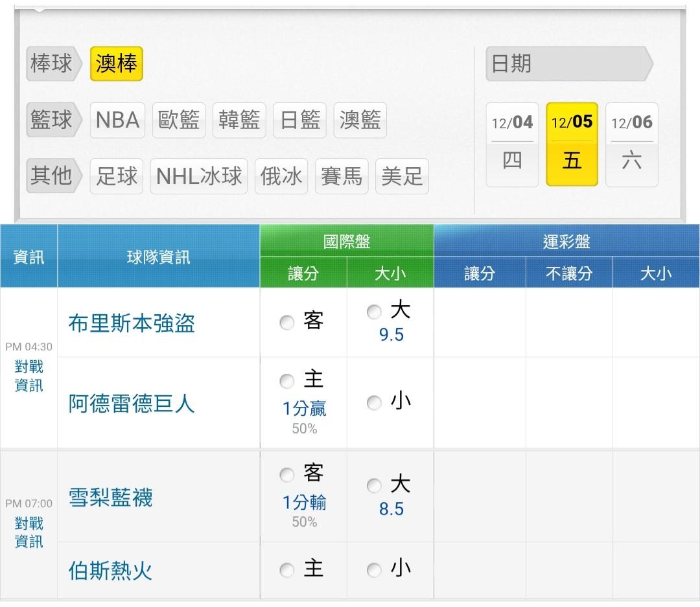
Task: Show the 美足 football listings
Action: tap(402, 176)
